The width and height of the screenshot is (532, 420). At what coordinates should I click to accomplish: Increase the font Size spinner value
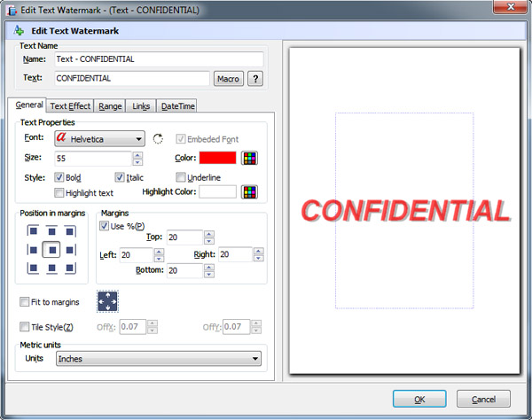point(137,154)
